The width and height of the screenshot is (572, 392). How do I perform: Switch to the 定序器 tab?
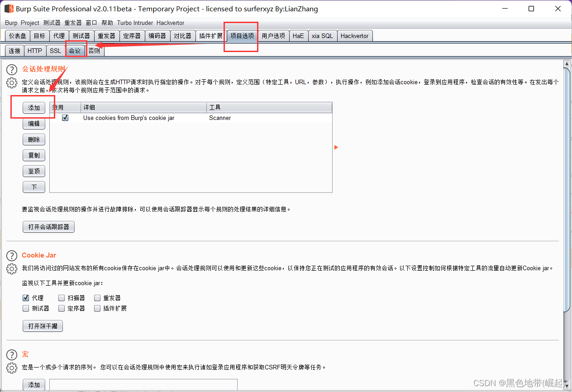(132, 36)
